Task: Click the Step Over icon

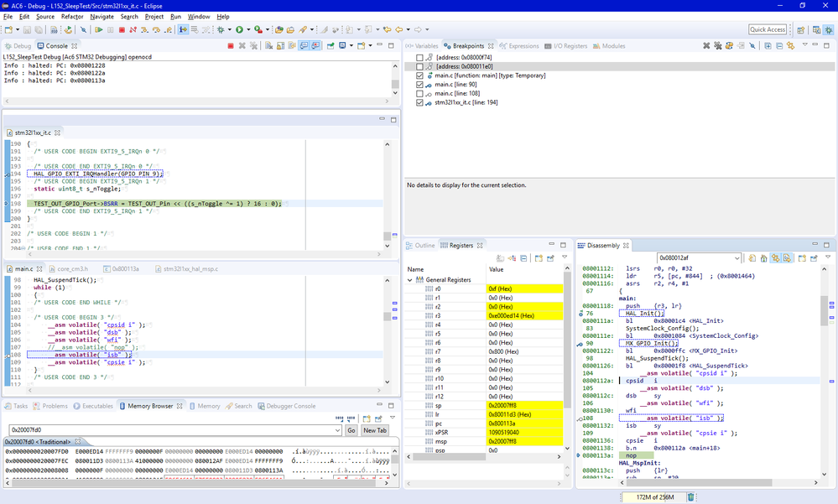Action: pos(156,30)
